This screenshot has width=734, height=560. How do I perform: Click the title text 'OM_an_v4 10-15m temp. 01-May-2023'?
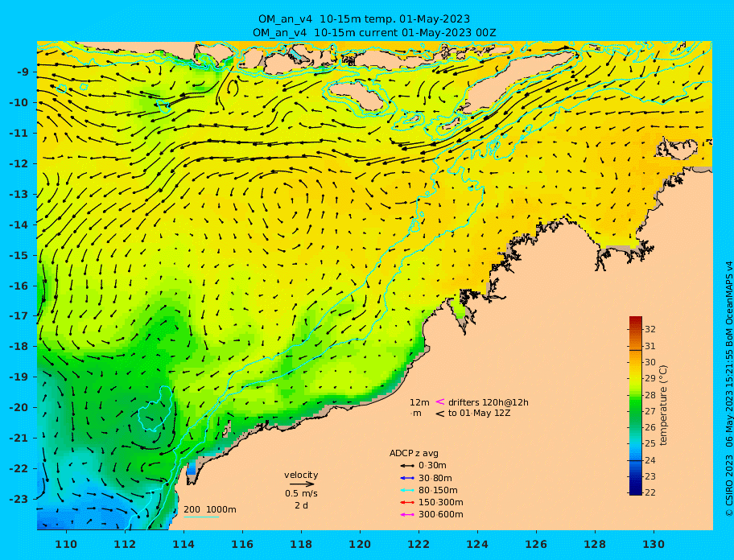[365, 19]
